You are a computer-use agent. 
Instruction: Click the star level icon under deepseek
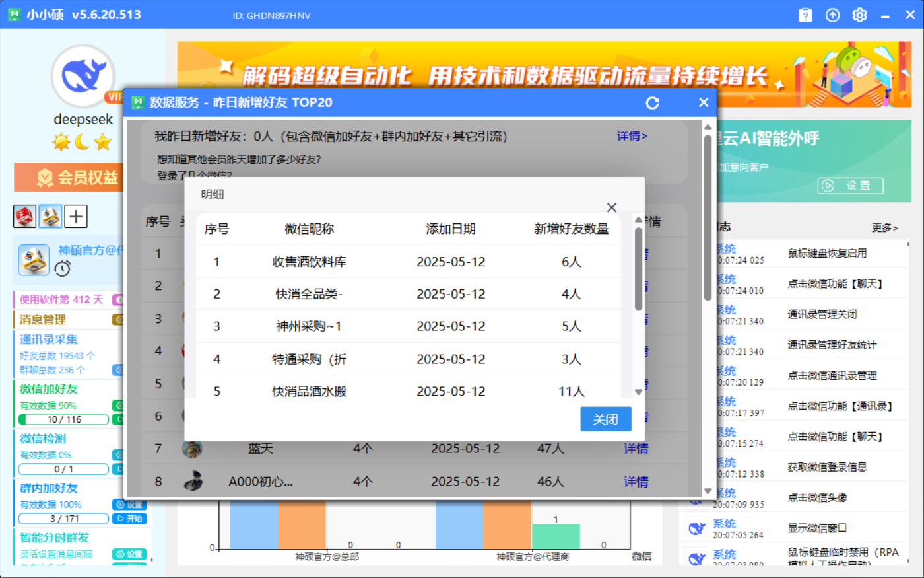(102, 141)
